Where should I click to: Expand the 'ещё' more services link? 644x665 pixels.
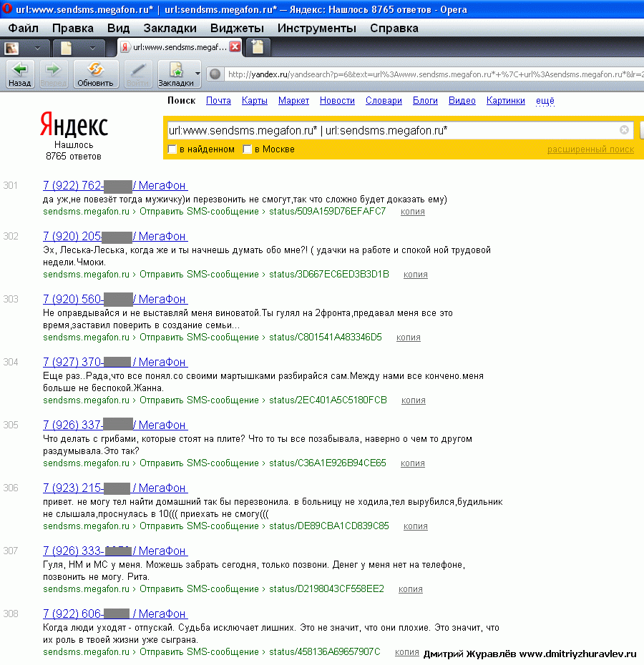pyautogui.click(x=545, y=101)
